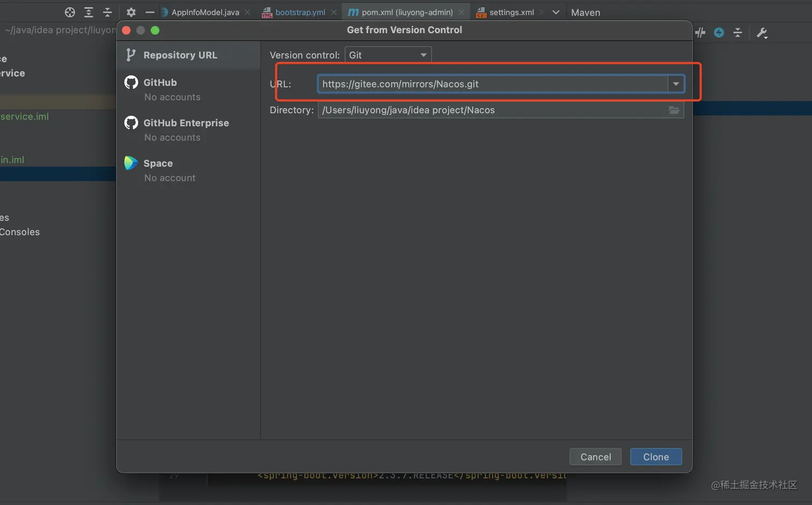The image size is (812, 505).
Task: Select Space in the dialog sidebar
Action: [x=189, y=170]
